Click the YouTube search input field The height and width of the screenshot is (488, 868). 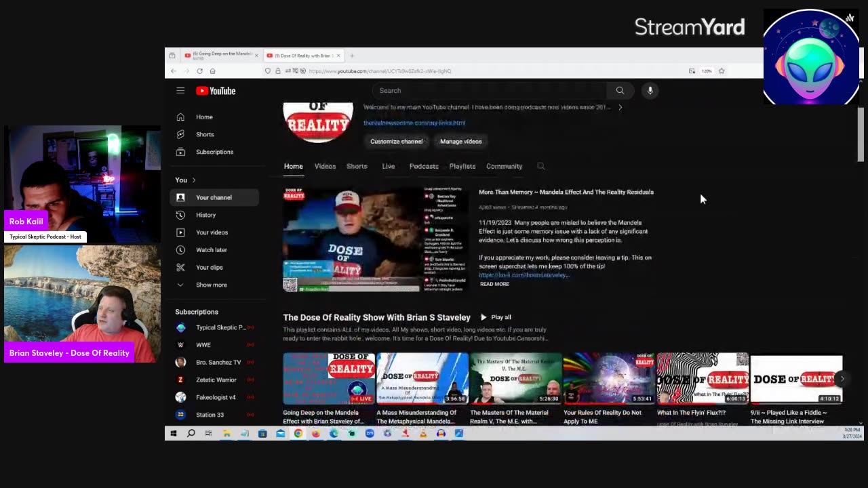[x=490, y=90]
